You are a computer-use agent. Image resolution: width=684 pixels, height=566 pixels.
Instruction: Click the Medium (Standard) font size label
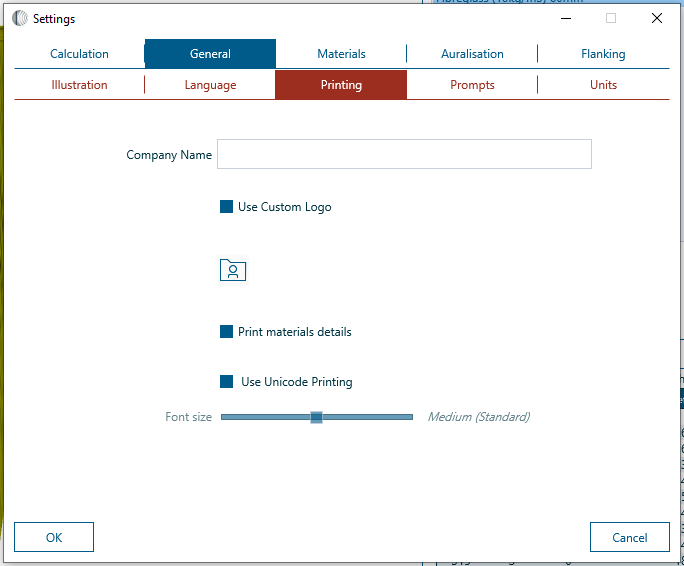[x=479, y=417]
